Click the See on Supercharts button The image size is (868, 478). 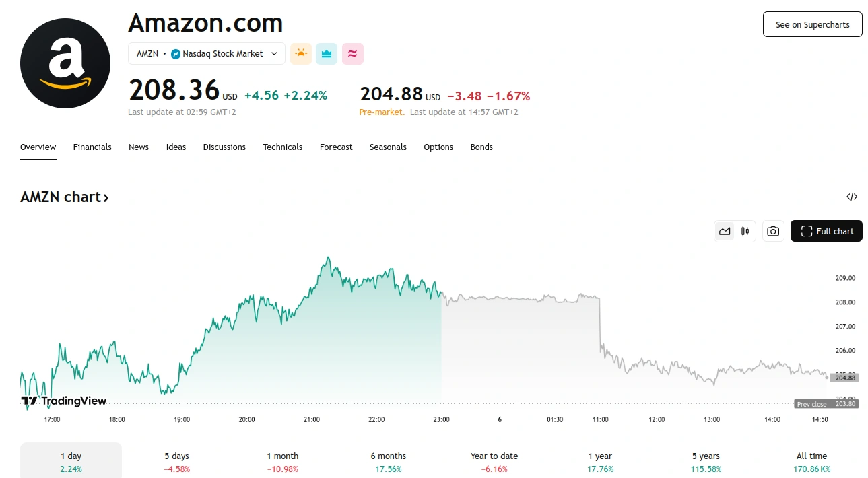(812, 24)
